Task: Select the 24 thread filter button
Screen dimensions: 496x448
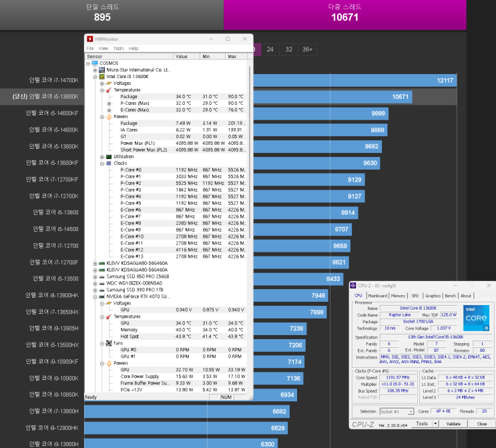Action: click(x=270, y=49)
